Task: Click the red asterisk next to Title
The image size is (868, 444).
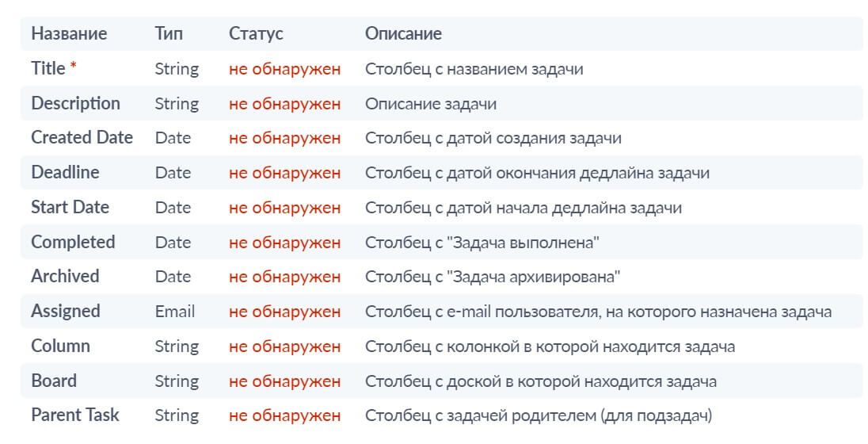Action: point(73,67)
